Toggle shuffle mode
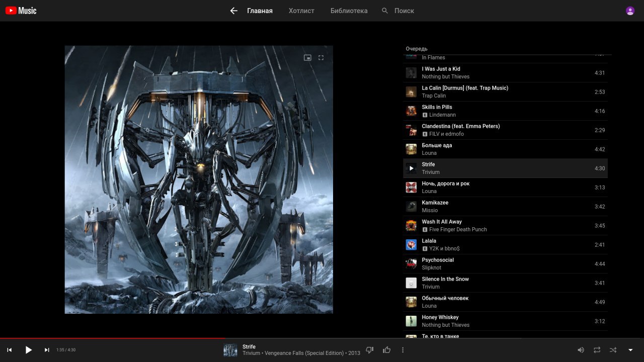 click(613, 350)
